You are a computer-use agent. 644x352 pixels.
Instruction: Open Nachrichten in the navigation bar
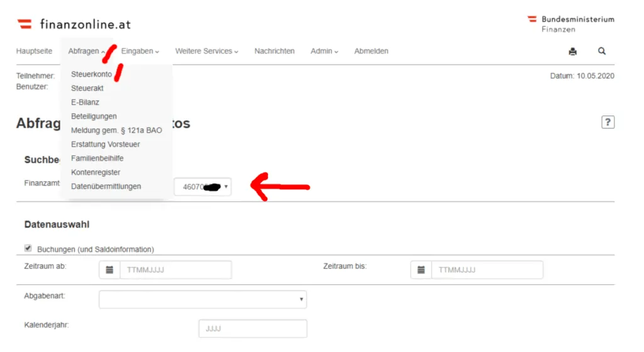tap(274, 52)
